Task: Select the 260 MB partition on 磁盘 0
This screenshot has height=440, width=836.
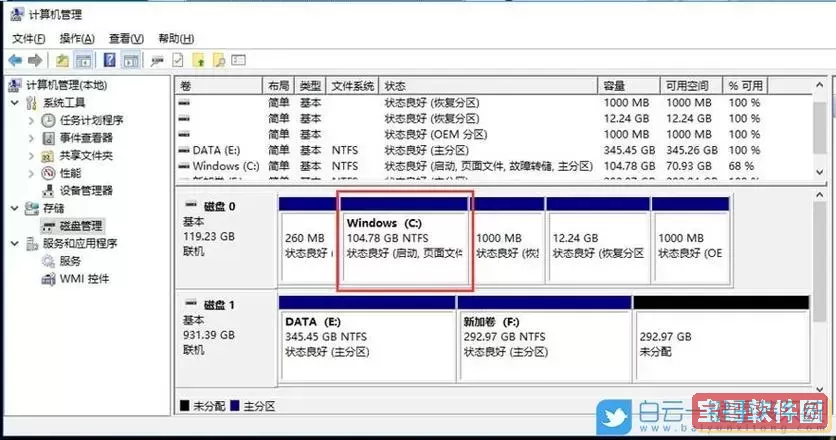Action: (308, 240)
